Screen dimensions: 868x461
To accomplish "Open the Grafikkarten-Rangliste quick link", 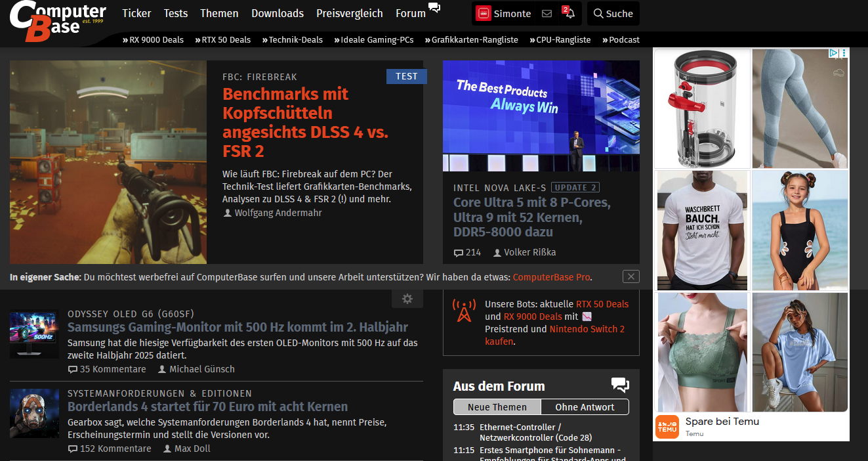I will point(471,39).
